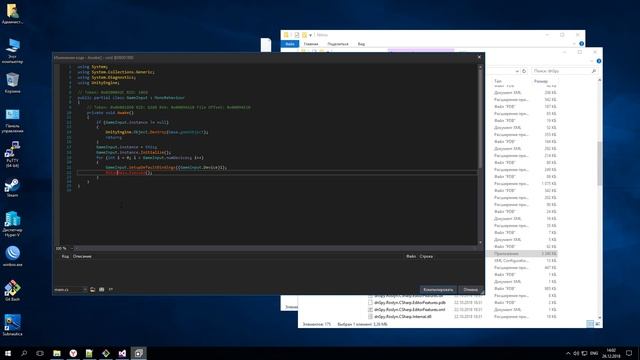Screen dimensions: 640x360
Task: Click the middle icon right of main.cs dropdown
Action: click(x=102, y=289)
